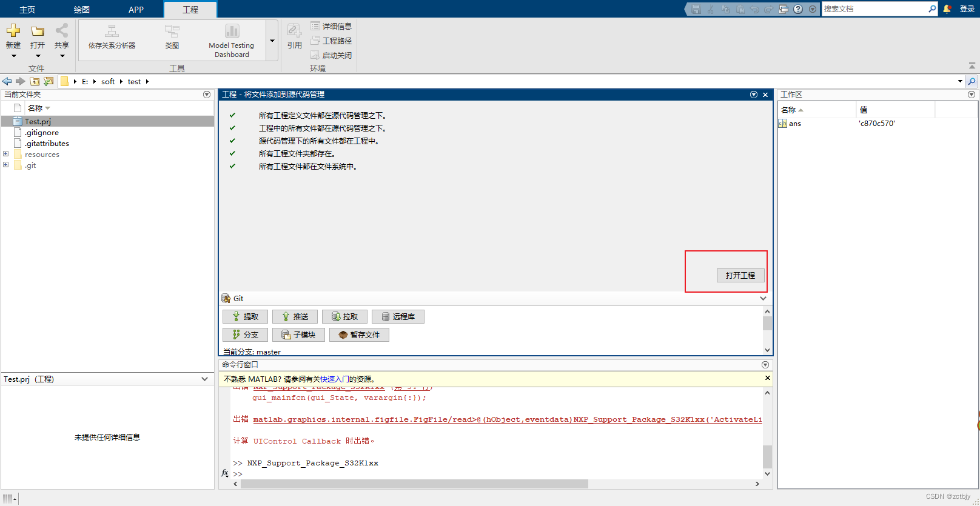Expand the 共享 dropdown arrow
The width and height of the screenshot is (980, 506).
[x=62, y=56]
